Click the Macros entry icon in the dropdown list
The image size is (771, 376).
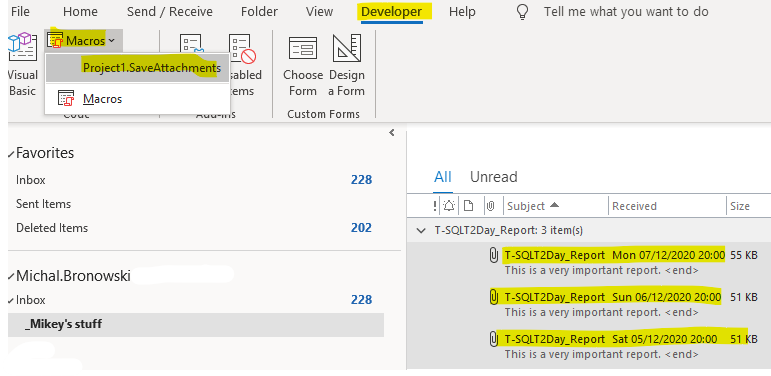(66, 98)
